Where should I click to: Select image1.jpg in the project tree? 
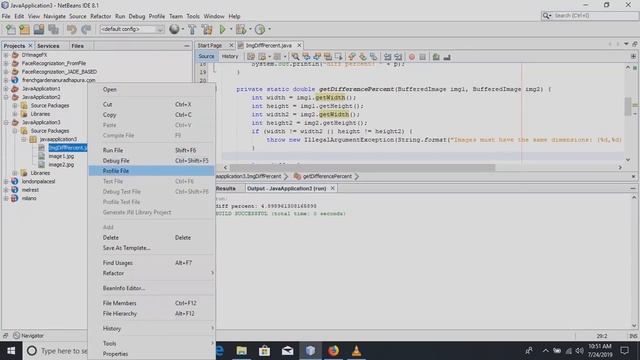click(x=61, y=156)
